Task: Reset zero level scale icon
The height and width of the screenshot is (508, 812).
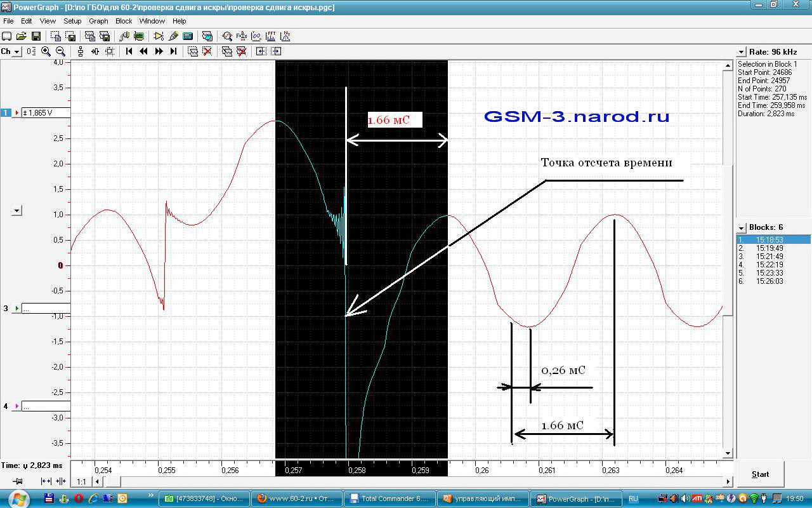Action: [x=31, y=51]
